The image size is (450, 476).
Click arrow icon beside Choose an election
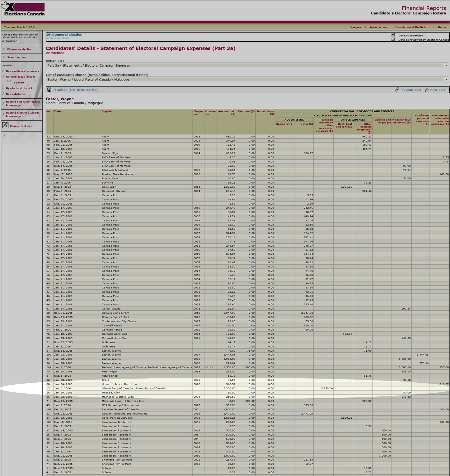tap(4, 49)
